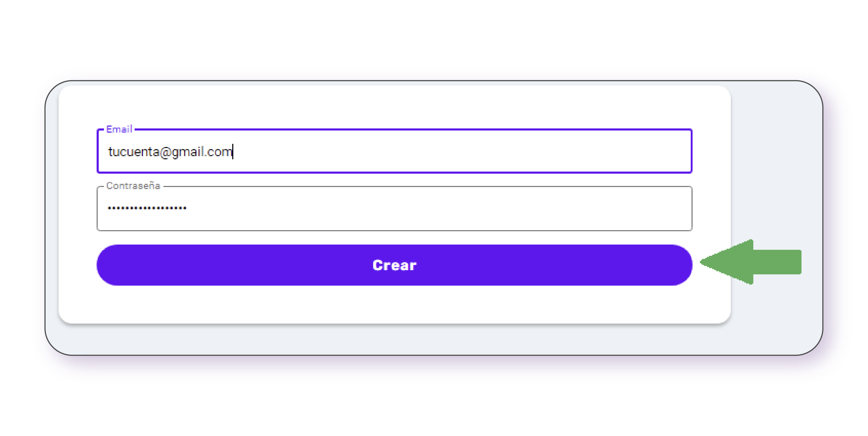Click the Crear button
The width and height of the screenshot is (868, 436).
point(394,265)
